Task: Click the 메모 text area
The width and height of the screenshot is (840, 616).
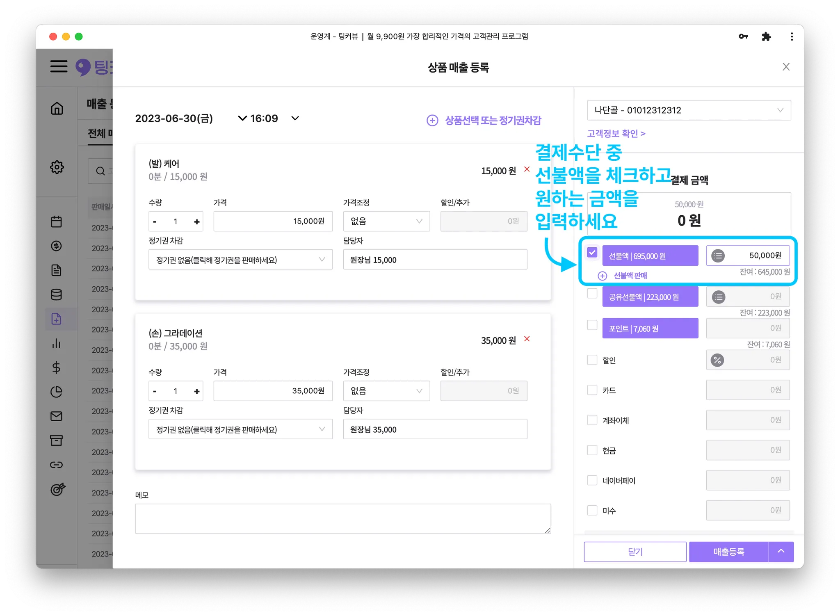Action: [x=342, y=518]
